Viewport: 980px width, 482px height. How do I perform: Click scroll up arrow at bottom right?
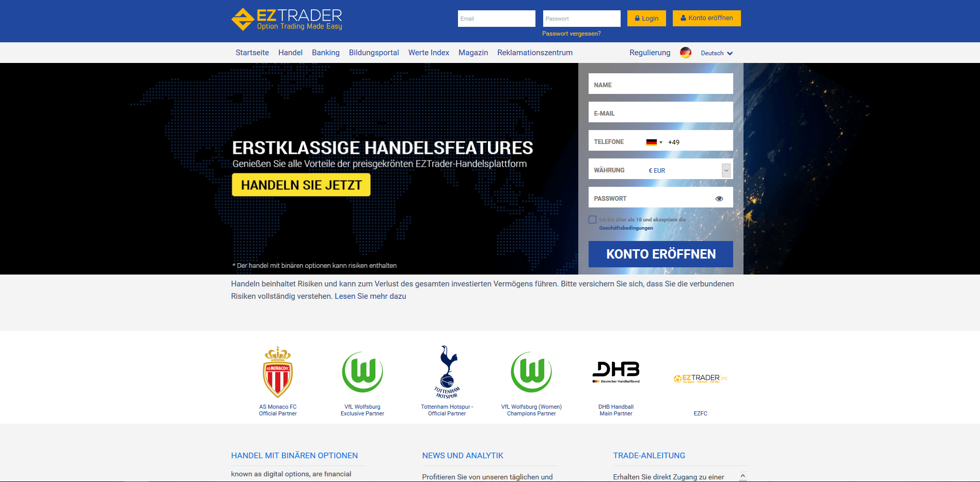pyautogui.click(x=743, y=476)
